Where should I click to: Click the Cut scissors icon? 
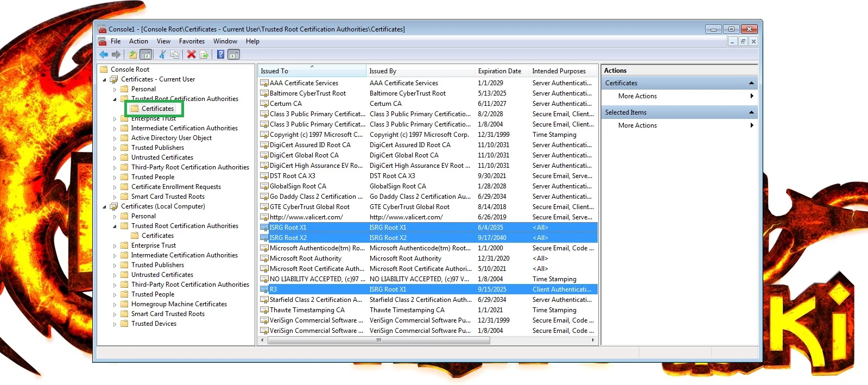tap(162, 54)
